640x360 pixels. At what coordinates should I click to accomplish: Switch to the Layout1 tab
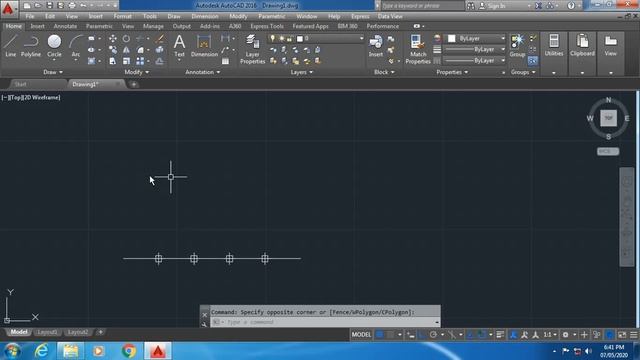(47, 332)
